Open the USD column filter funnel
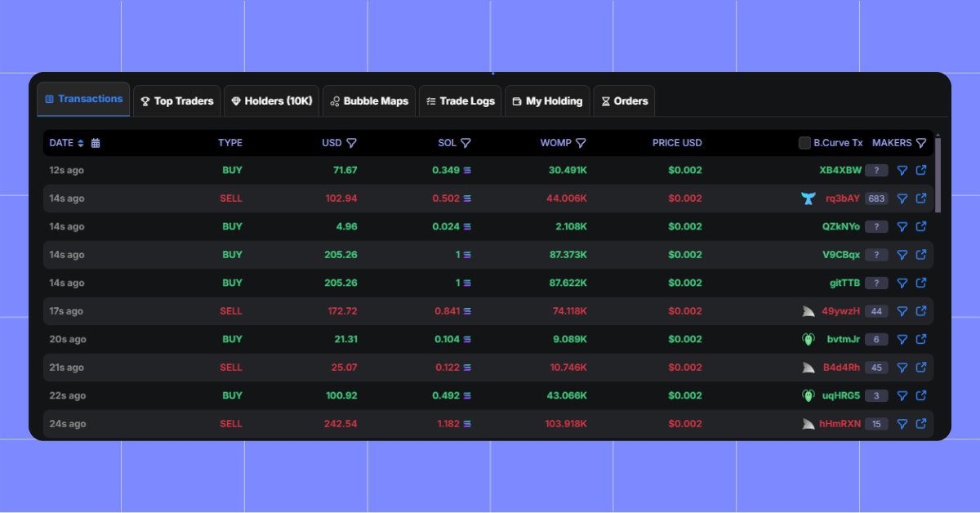Viewport: 980px width, 513px height. click(x=351, y=142)
